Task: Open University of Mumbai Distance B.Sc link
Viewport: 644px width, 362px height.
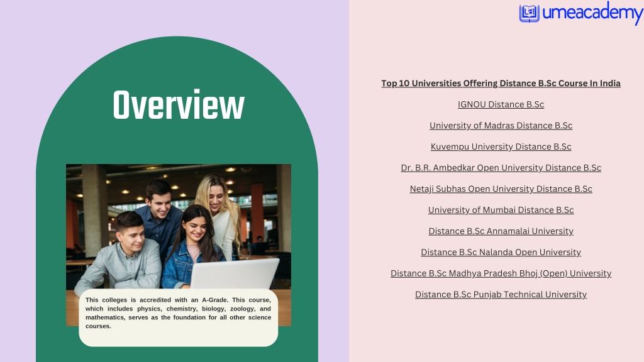Action: [x=501, y=210]
